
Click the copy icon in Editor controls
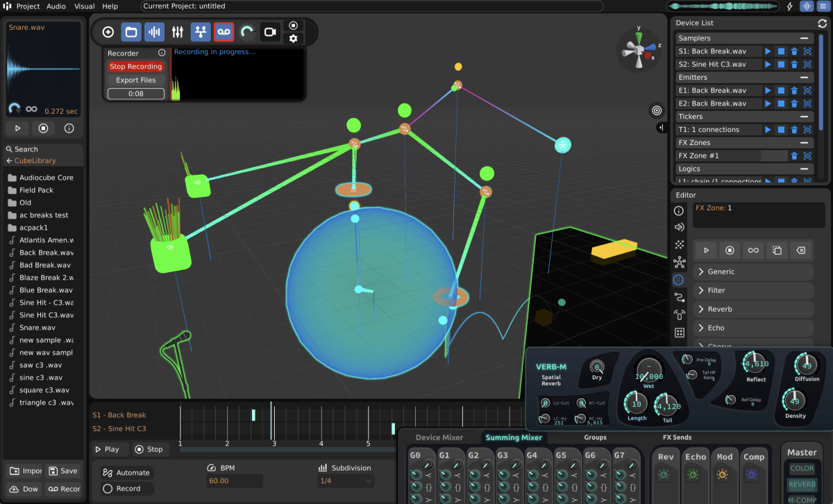[777, 250]
